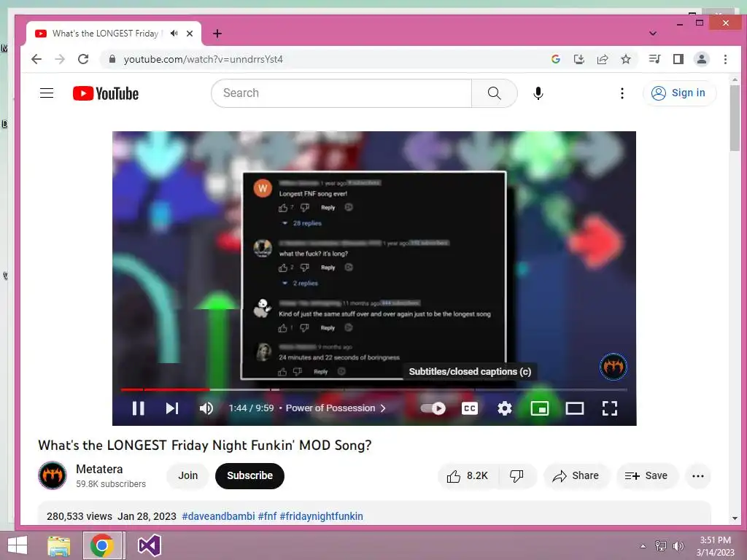Mute the video player volume
747x560 pixels.
pos(206,408)
